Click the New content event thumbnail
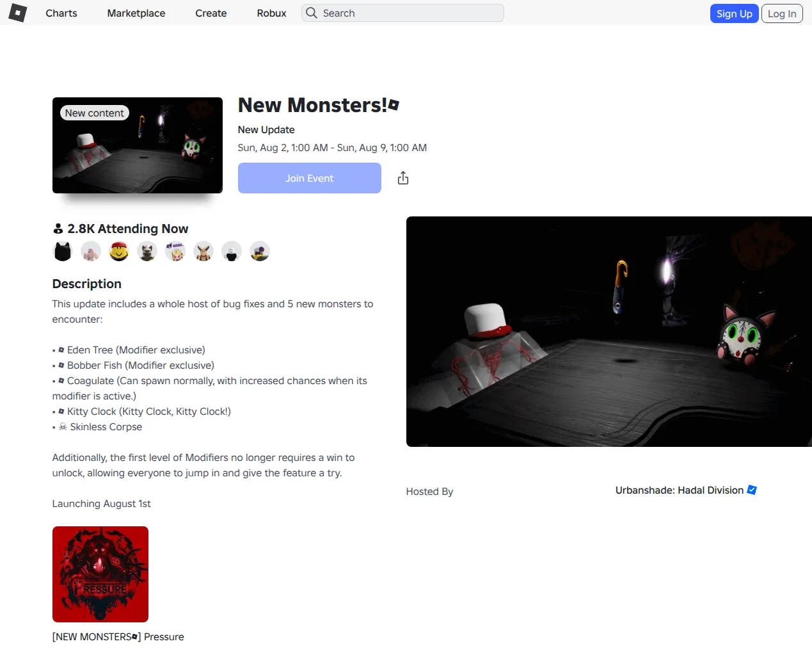Image resolution: width=812 pixels, height=671 pixels. click(x=138, y=145)
